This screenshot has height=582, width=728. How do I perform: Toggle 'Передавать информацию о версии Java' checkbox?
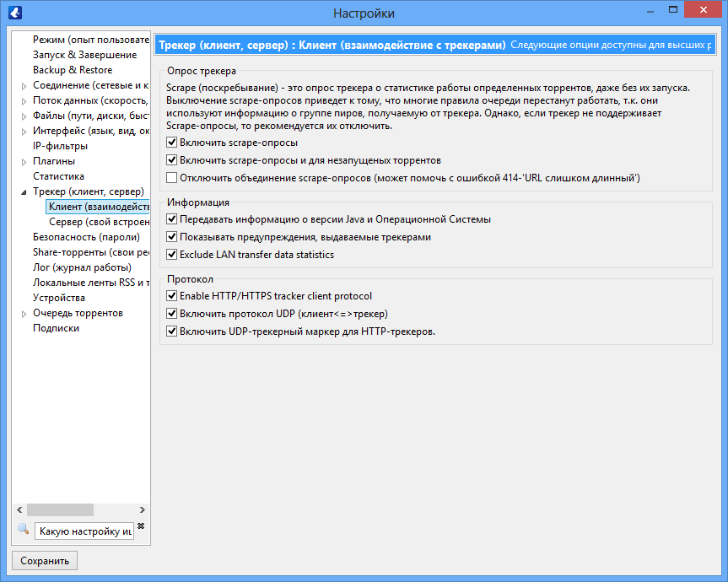[172, 218]
